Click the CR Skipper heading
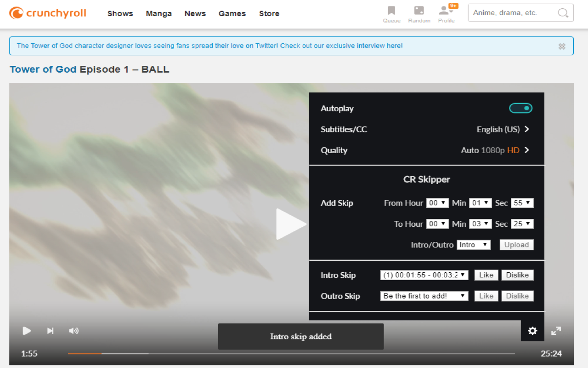Image resolution: width=588 pixels, height=368 pixels. (x=427, y=179)
